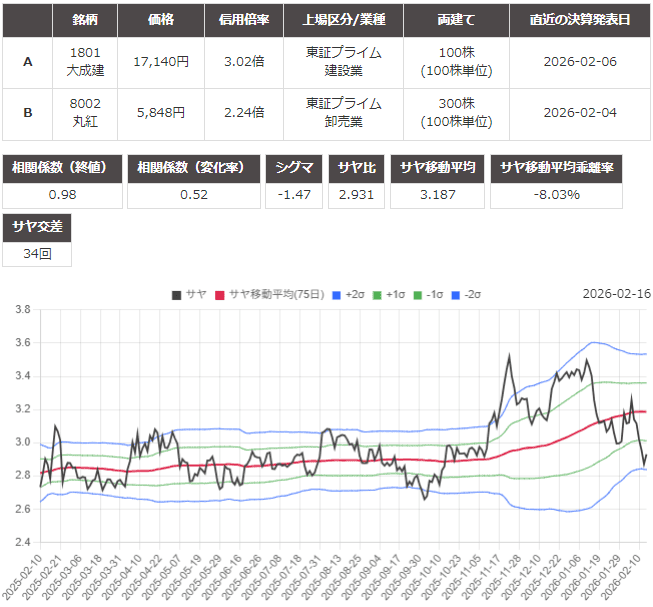Click the サヤ交差 label
The image size is (653, 607).
38,227
